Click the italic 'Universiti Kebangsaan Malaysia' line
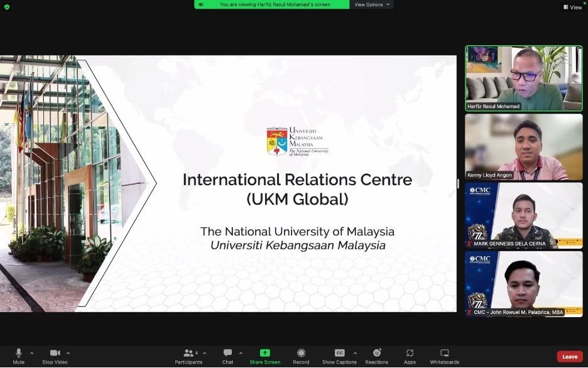The width and height of the screenshot is (588, 368). click(x=298, y=245)
